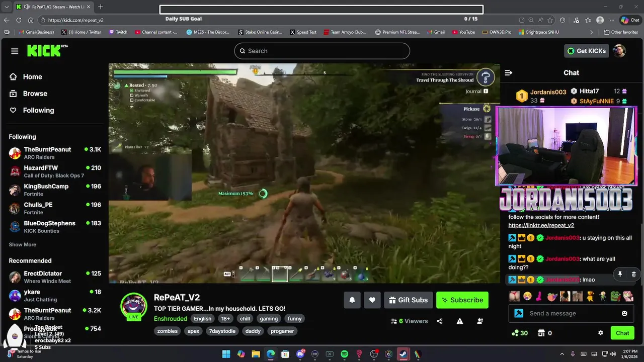Image resolution: width=644 pixels, height=362 pixels.
Task: Open the YouTube bookmark
Action: 463,32
